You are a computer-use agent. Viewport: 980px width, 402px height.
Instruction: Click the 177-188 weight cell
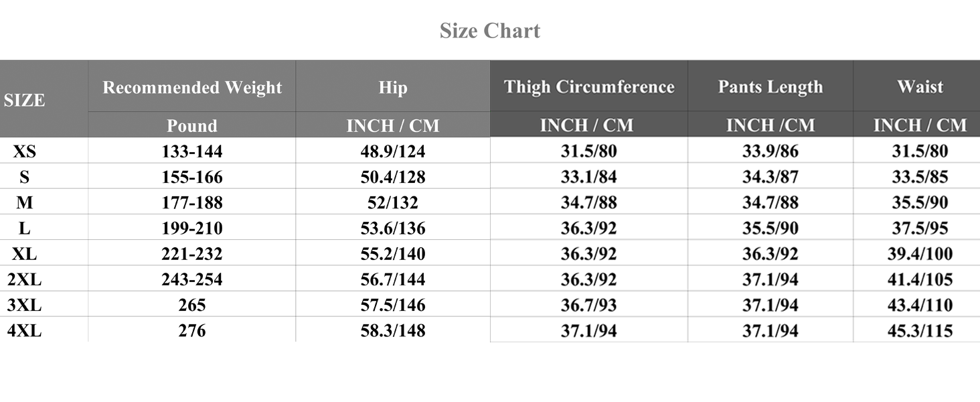(192, 203)
